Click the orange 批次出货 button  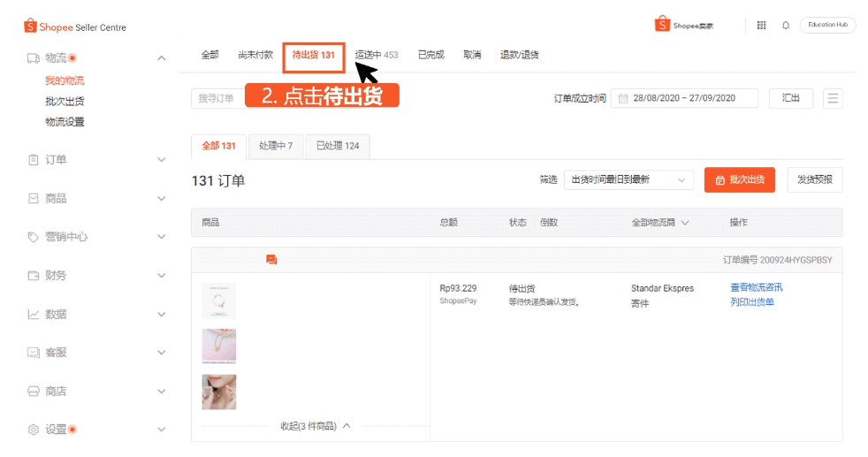pyautogui.click(x=740, y=179)
